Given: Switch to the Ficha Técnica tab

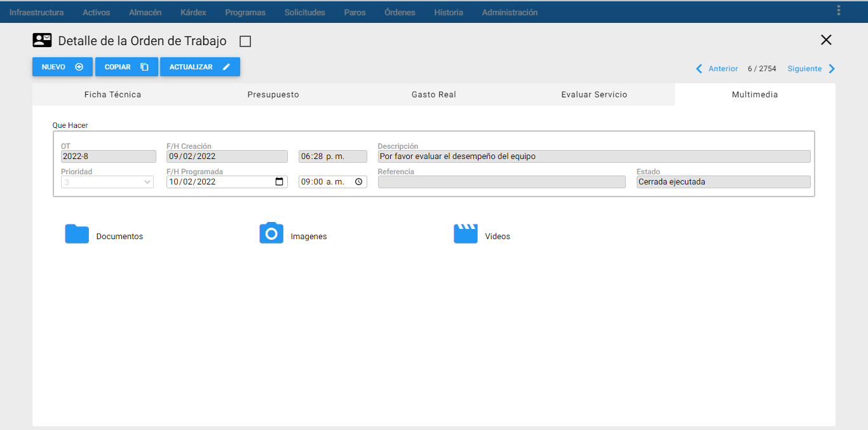Looking at the screenshot, I should (x=112, y=94).
